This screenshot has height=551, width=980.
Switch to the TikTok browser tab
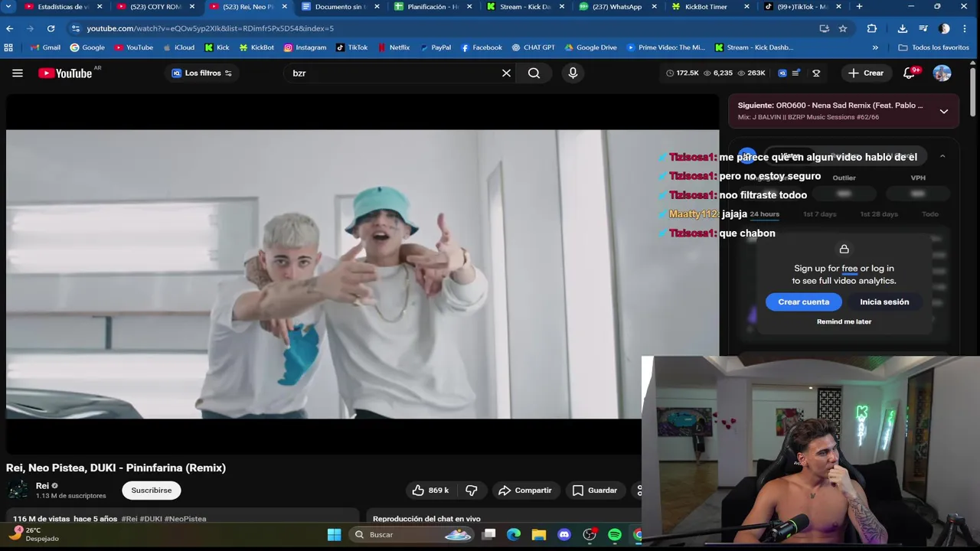click(802, 7)
